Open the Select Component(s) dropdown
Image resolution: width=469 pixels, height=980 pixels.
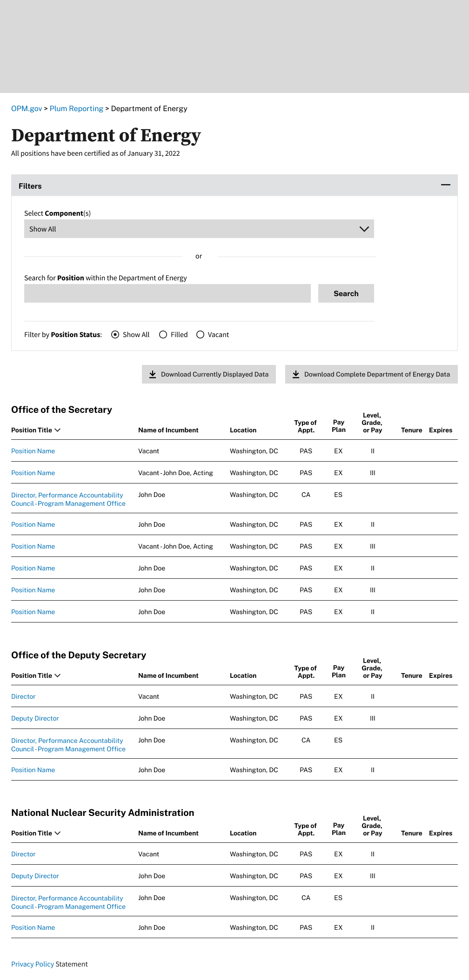[x=199, y=229]
